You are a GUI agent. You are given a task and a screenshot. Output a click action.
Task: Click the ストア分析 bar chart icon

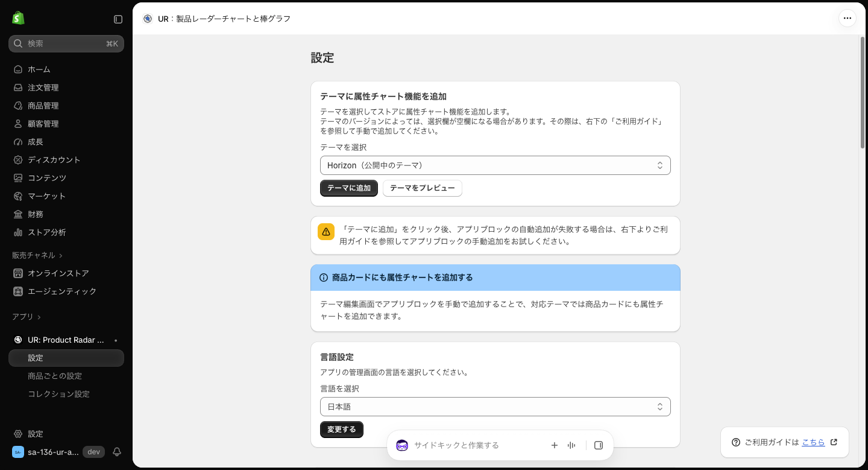[x=18, y=232]
